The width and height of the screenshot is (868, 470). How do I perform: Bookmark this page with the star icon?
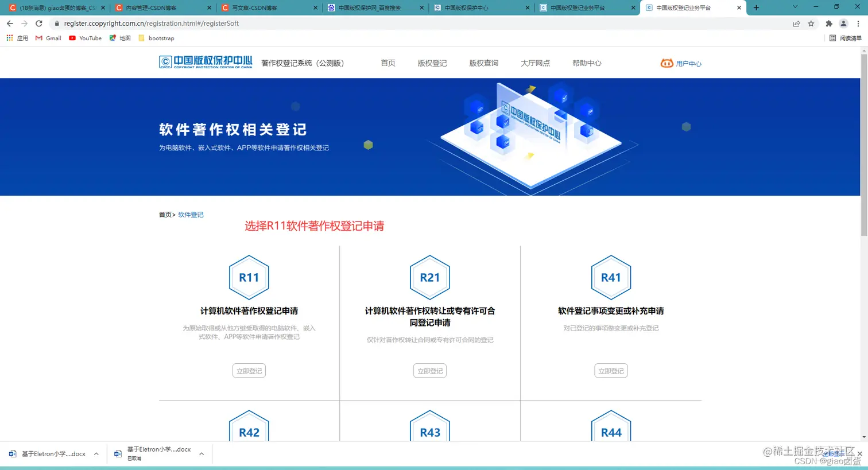(x=811, y=24)
